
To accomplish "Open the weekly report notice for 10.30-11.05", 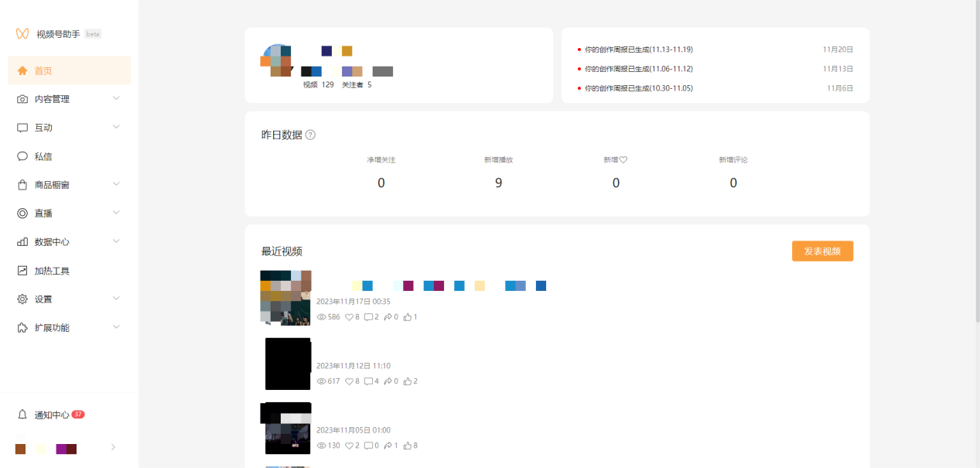I will 639,88.
